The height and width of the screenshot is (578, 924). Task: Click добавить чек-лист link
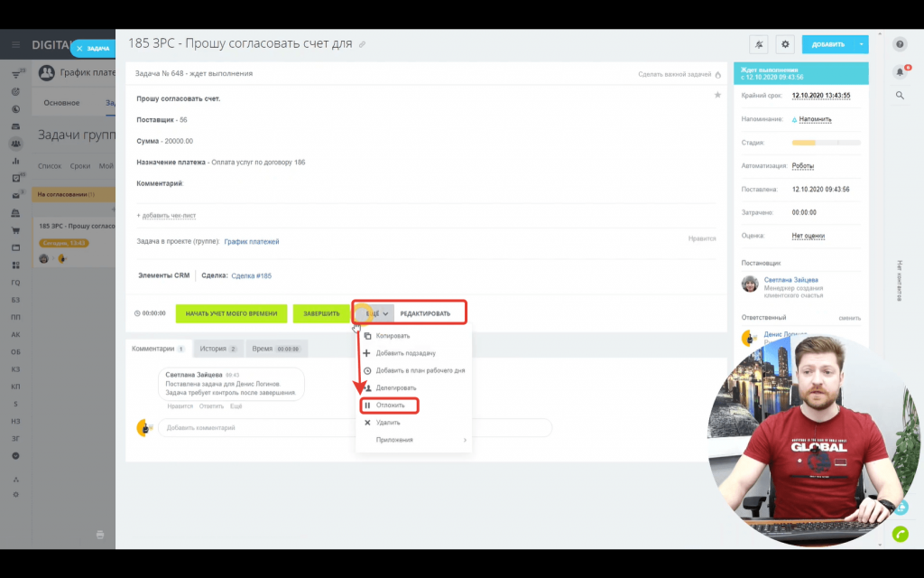point(169,215)
